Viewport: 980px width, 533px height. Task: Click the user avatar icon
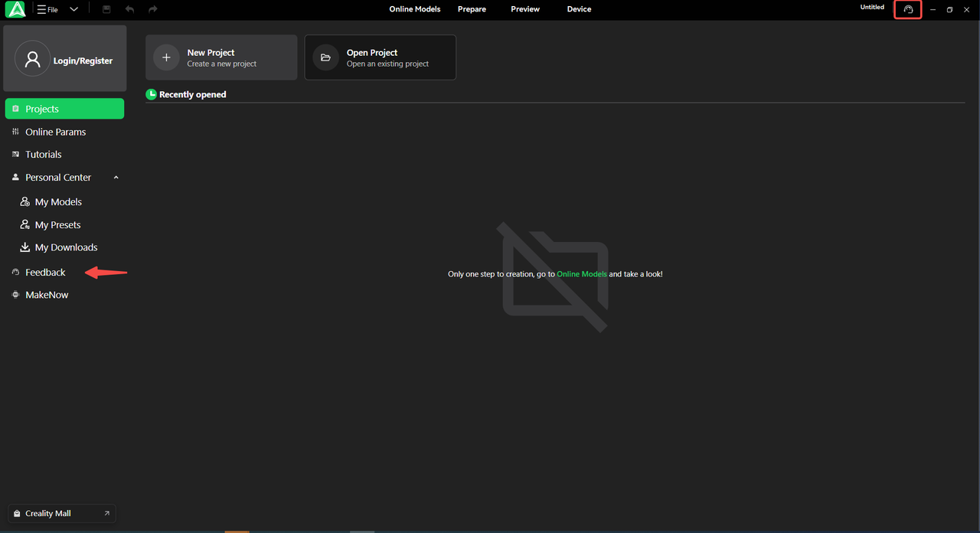(x=32, y=59)
